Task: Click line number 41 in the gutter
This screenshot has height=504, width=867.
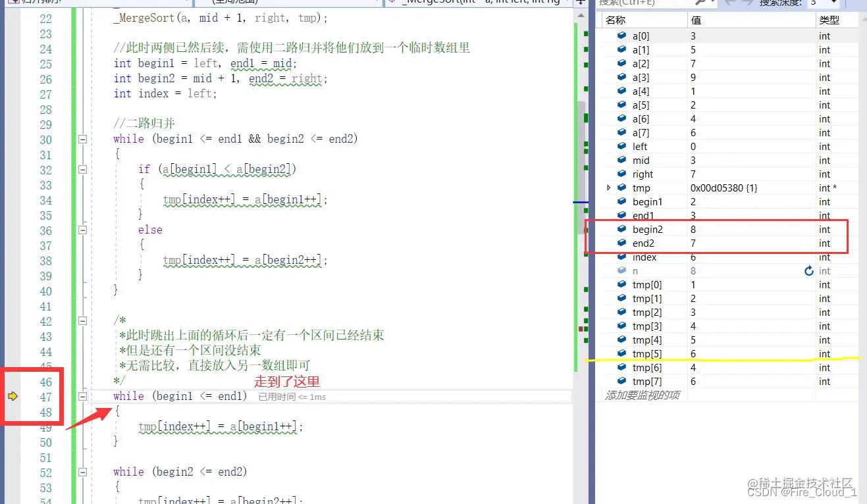Action: (45, 306)
